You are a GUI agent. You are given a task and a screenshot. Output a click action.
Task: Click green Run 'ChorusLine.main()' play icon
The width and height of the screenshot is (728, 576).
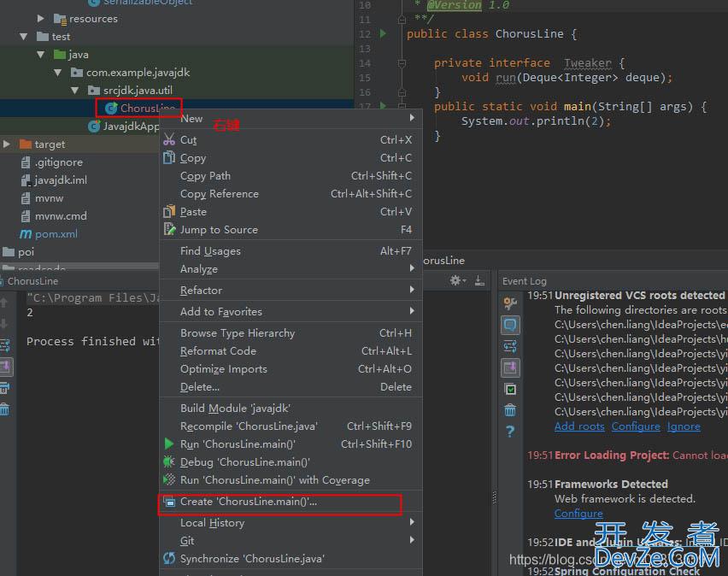[169, 444]
